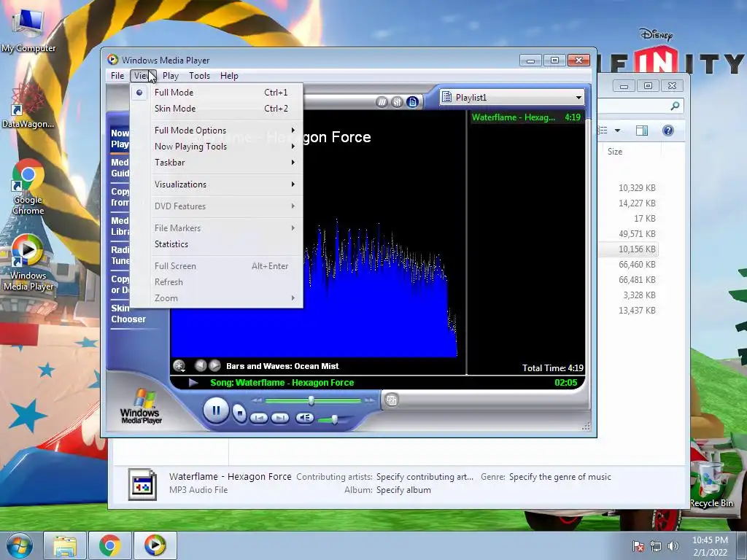The image size is (747, 560).
Task: Open Explorer help question mark button
Action: [x=668, y=131]
